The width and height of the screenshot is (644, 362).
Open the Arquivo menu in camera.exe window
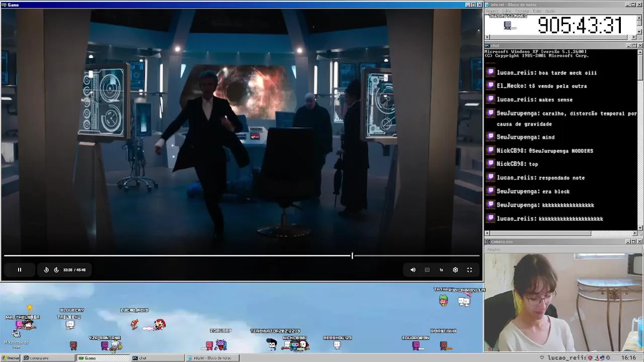click(x=494, y=249)
